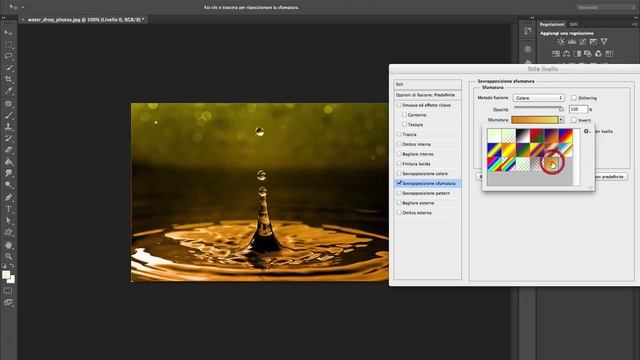Pick the black-to-white gradient preset

pos(522,135)
